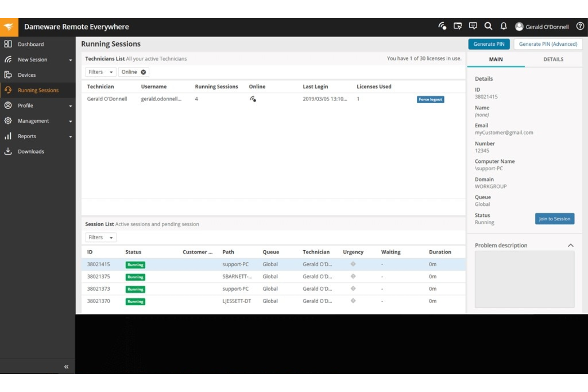Select session row 38021373

273,289
